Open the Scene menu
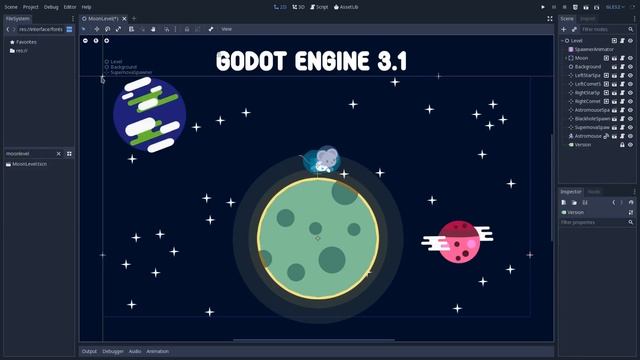 [11, 7]
